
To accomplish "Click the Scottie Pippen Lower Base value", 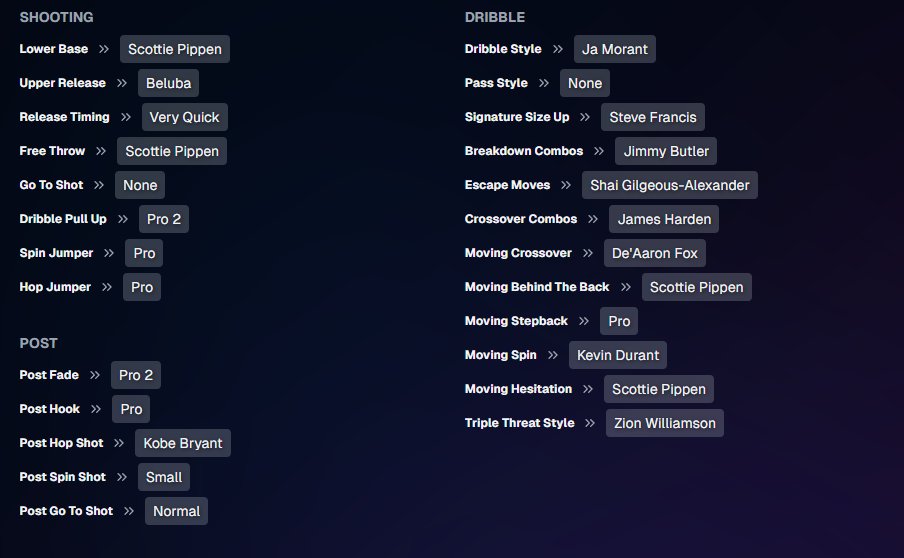I will 175,49.
